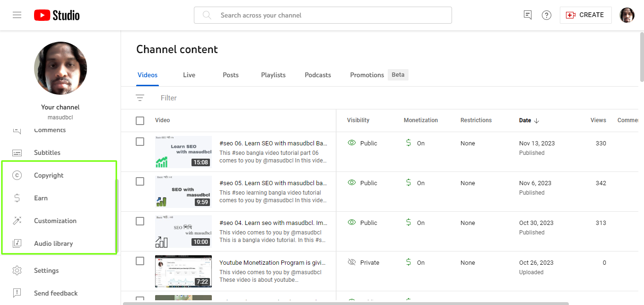The width and height of the screenshot is (644, 305).
Task: Switch to the Live tab
Action: tap(189, 75)
